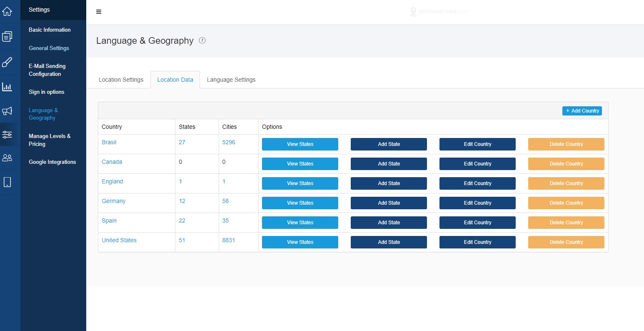Select the paintbrush design icon
644x331 pixels.
pos(7,63)
